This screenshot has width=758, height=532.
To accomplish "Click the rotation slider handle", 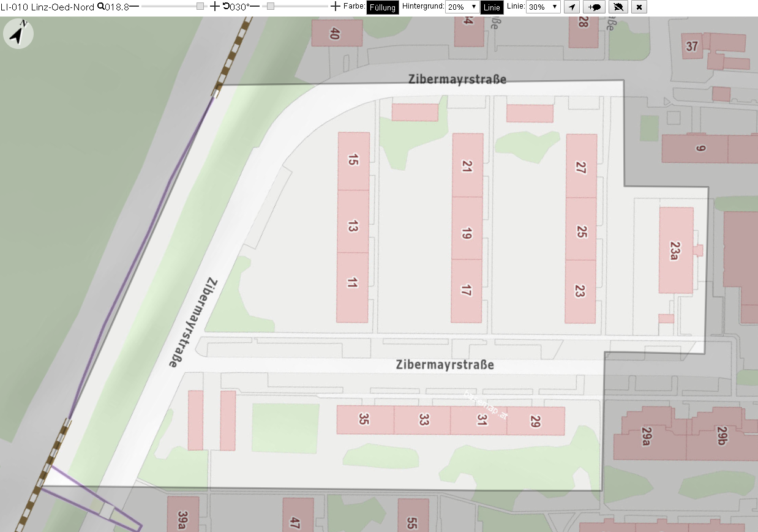I will tap(270, 6).
